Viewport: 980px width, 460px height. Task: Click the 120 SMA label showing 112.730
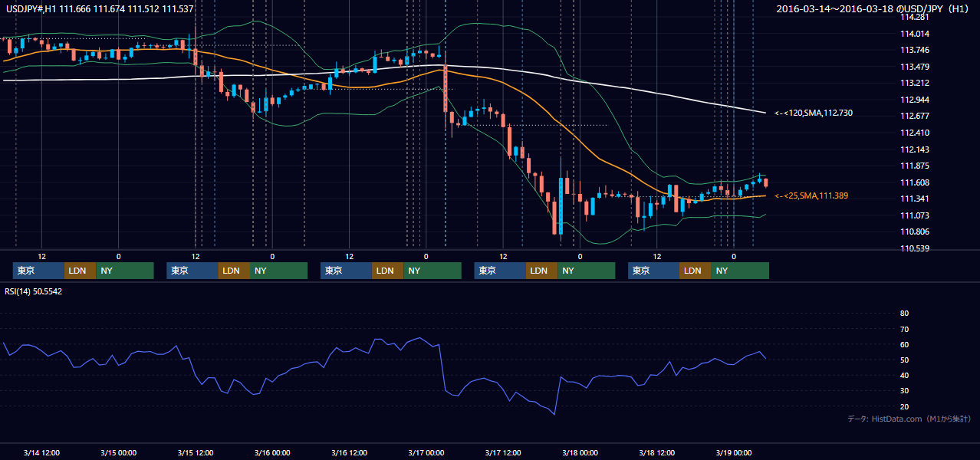pos(814,113)
